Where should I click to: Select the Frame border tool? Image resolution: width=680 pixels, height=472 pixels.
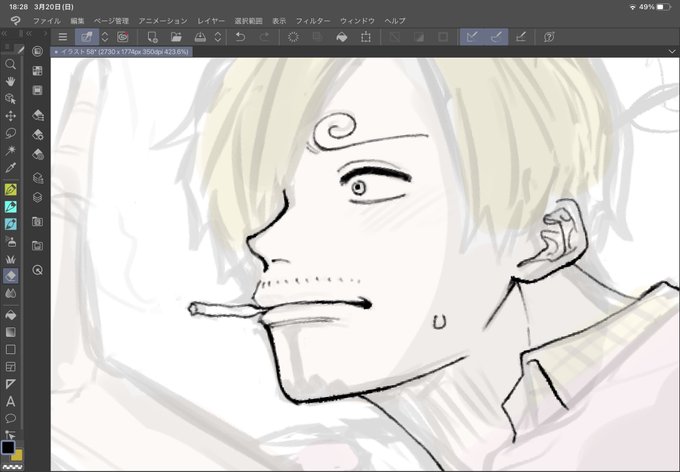10,367
